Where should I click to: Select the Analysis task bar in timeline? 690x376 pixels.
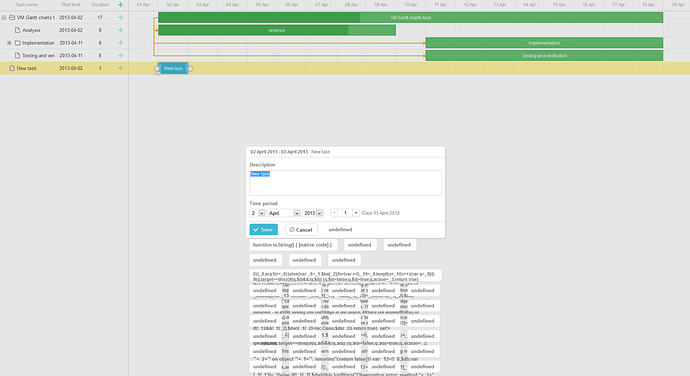(277, 30)
